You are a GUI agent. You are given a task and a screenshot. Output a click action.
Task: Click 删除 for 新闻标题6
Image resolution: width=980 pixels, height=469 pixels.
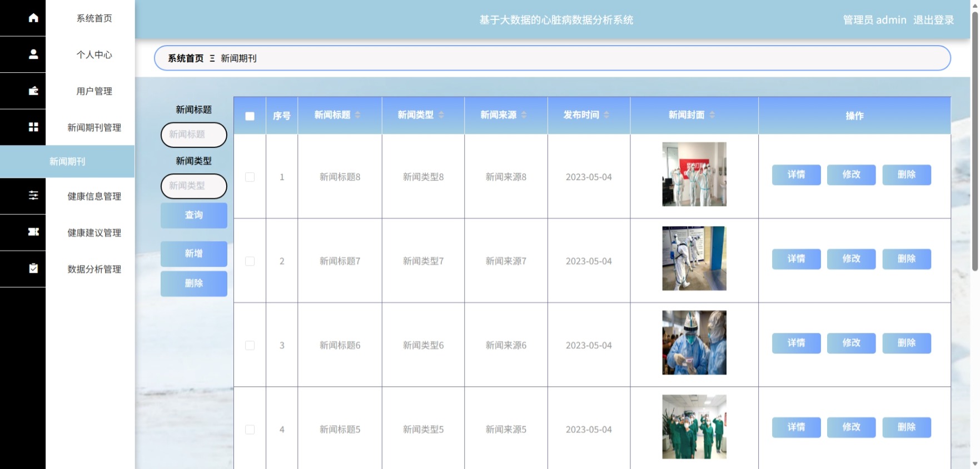click(x=907, y=343)
